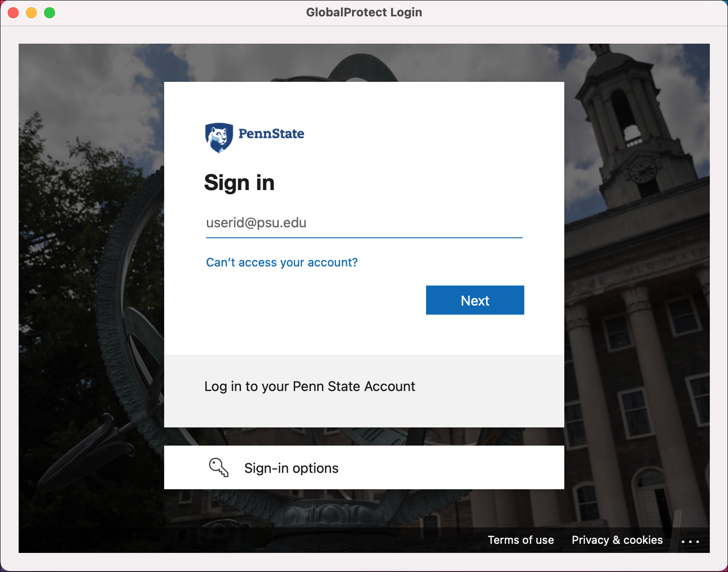The width and height of the screenshot is (728, 572).
Task: Open the Privacy & cookies link
Action: [x=617, y=540]
